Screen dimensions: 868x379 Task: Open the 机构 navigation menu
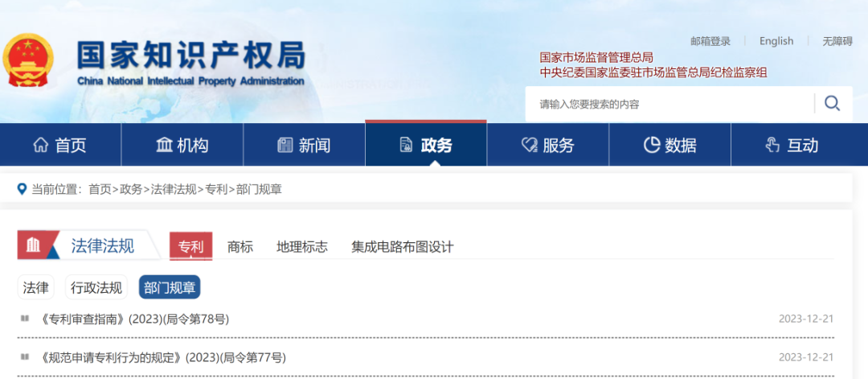point(182,145)
